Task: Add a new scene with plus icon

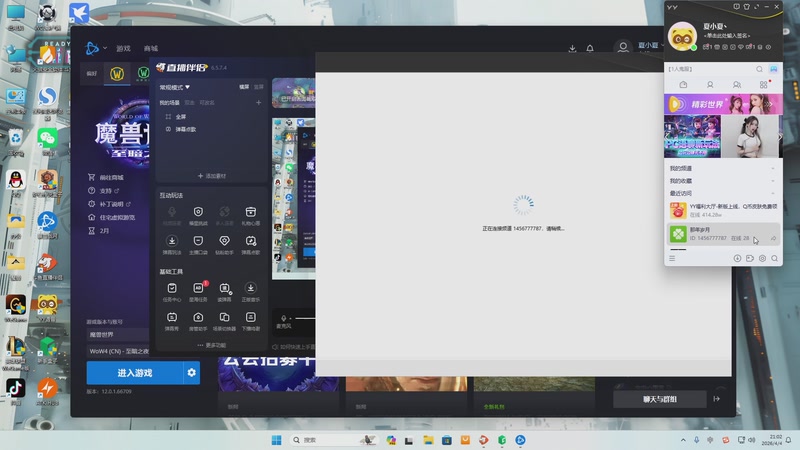Action: click(x=259, y=103)
